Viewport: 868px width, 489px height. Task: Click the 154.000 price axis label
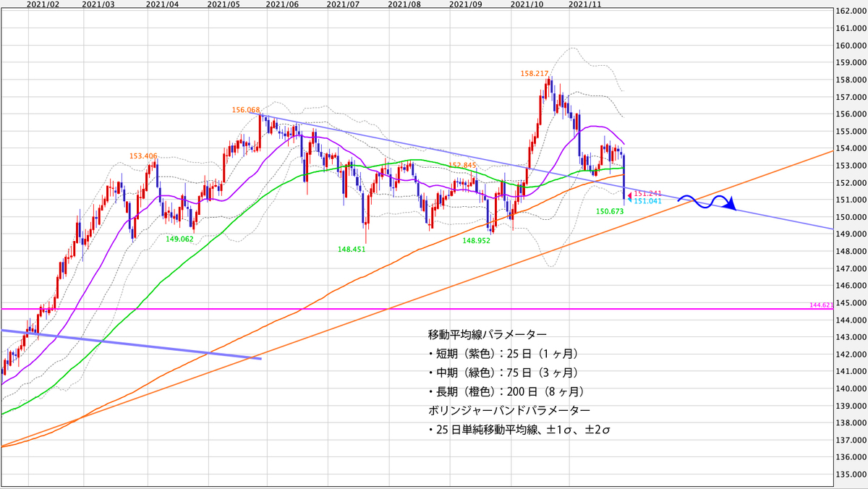coord(851,148)
